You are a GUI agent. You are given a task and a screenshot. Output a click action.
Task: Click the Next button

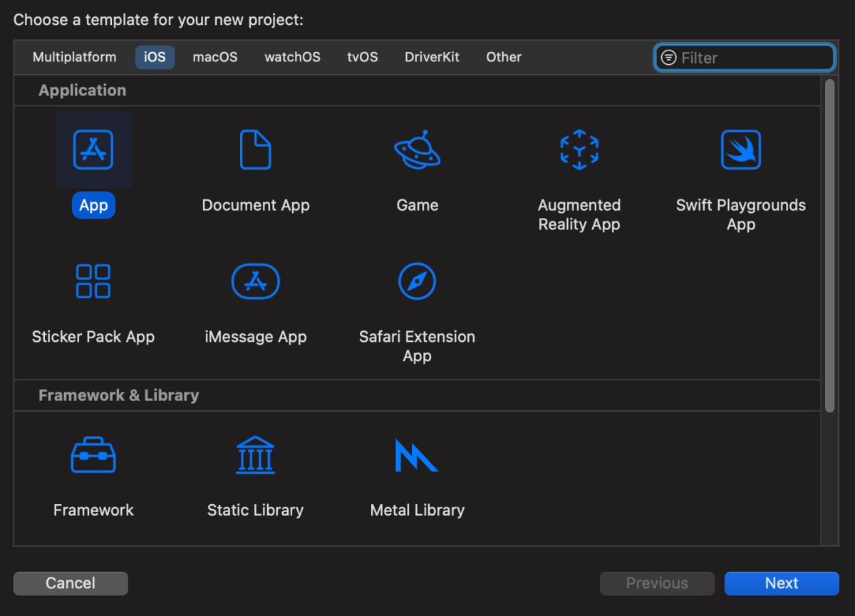tap(782, 583)
